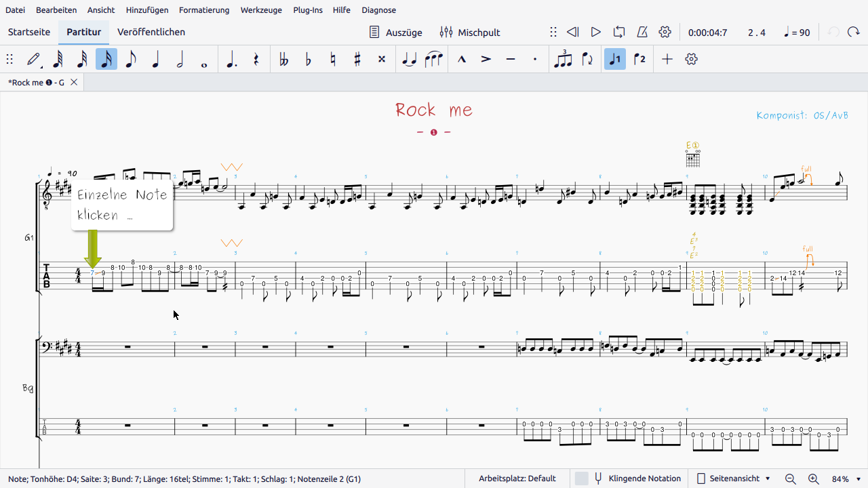Screen dimensions: 868x488
Task: Open the Formatierung menu
Action: coord(204,10)
